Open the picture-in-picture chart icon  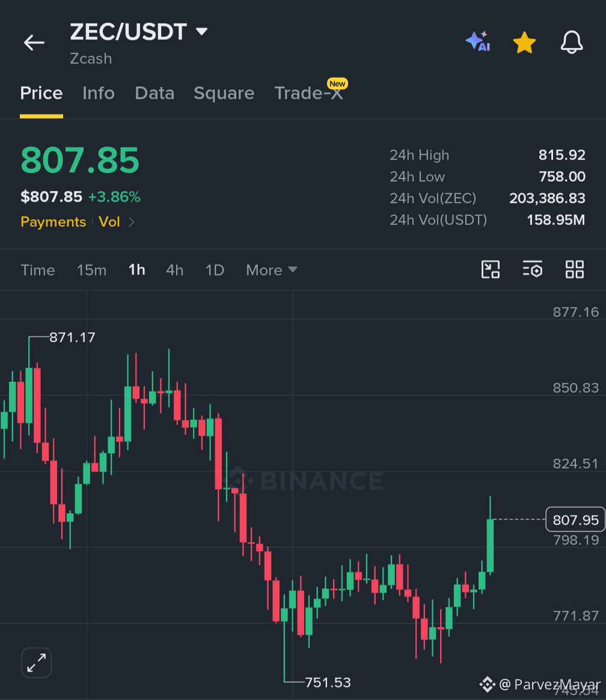[491, 269]
